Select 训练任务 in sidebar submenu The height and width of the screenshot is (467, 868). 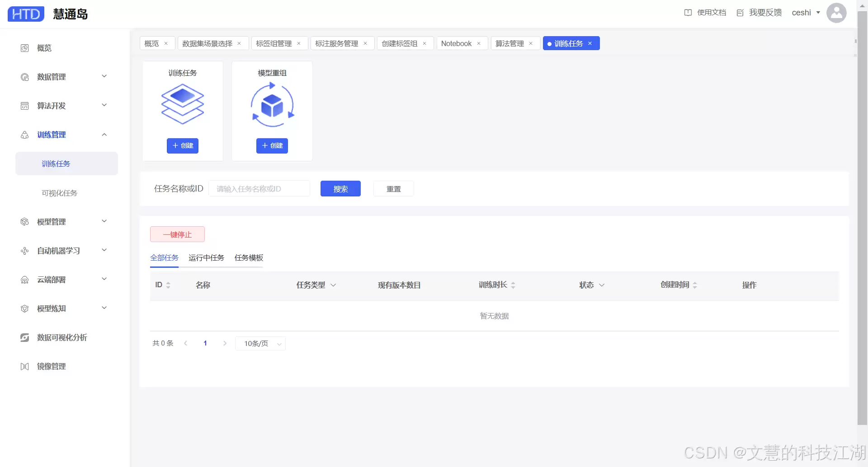coord(66,163)
